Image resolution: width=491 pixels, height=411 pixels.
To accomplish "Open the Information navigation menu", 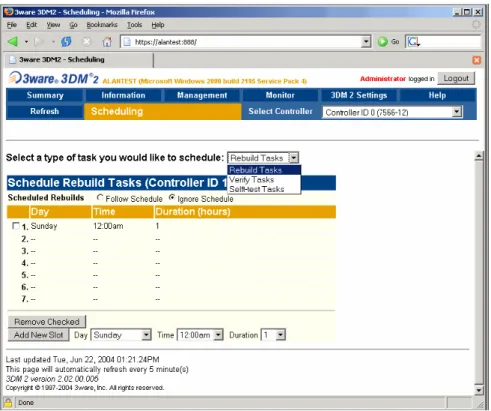I will (123, 95).
